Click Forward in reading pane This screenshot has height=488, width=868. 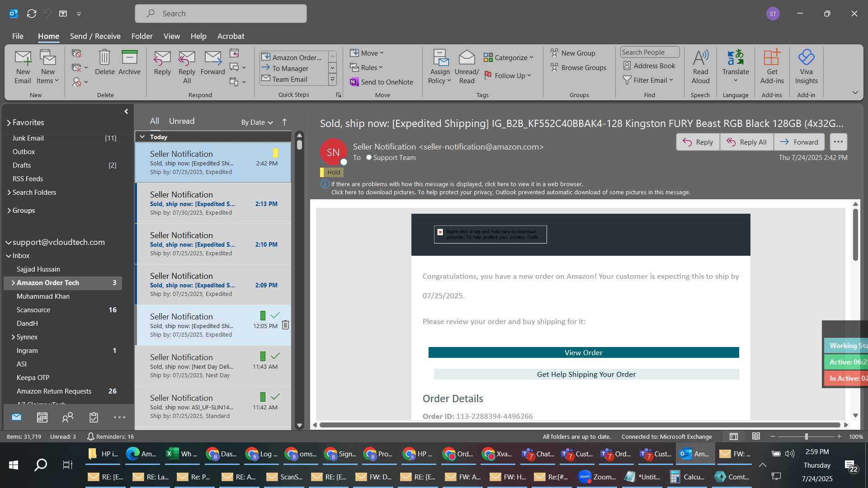(799, 142)
